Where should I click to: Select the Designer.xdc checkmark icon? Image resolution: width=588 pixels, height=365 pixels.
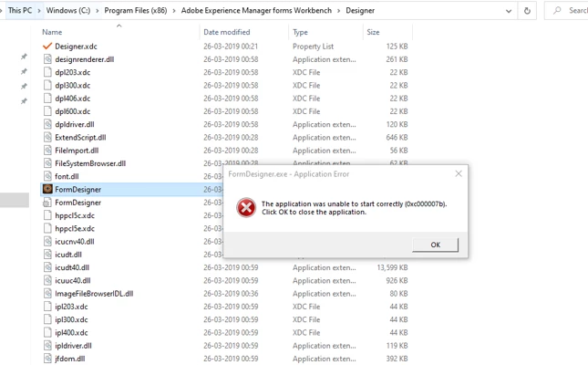[47, 47]
